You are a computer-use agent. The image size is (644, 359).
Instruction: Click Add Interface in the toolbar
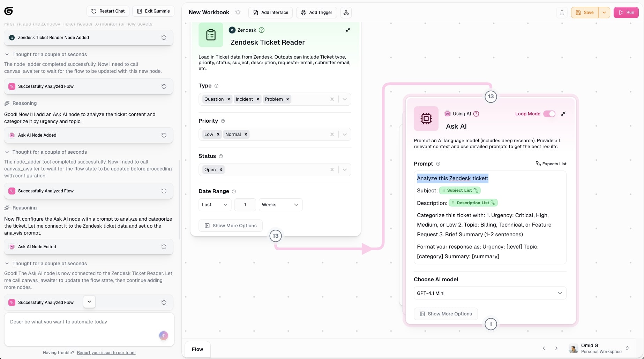click(x=271, y=13)
